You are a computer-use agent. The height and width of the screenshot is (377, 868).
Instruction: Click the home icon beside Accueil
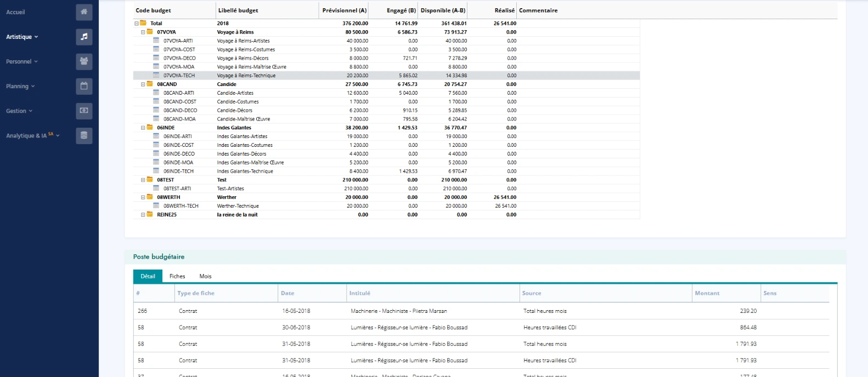84,12
